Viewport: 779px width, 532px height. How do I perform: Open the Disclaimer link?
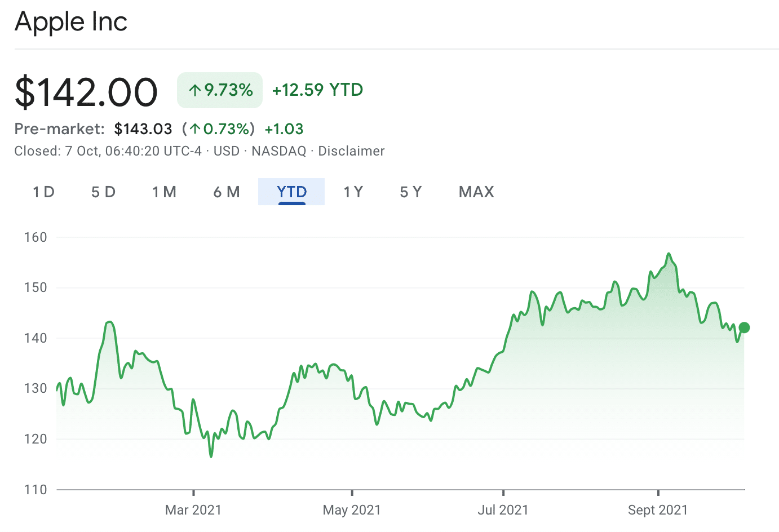coord(351,151)
